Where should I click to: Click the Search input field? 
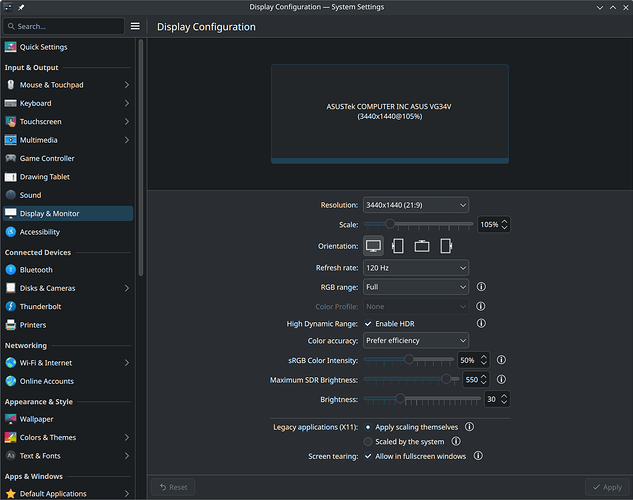point(65,26)
